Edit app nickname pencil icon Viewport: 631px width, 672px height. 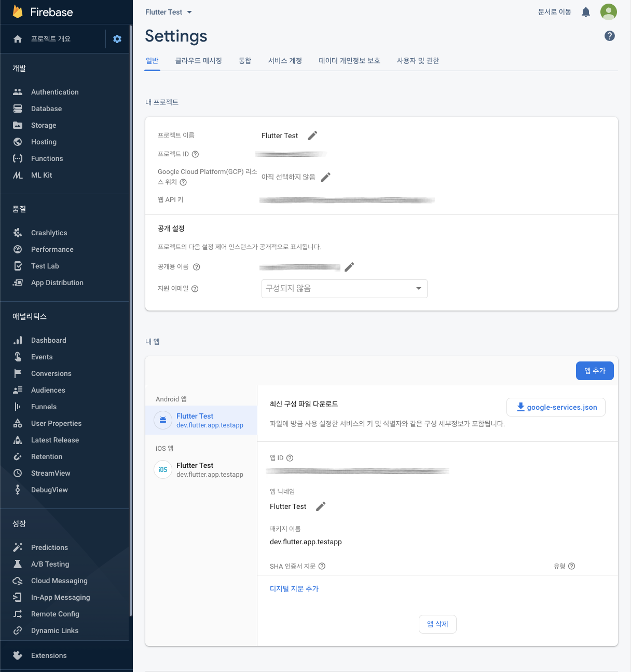point(321,506)
